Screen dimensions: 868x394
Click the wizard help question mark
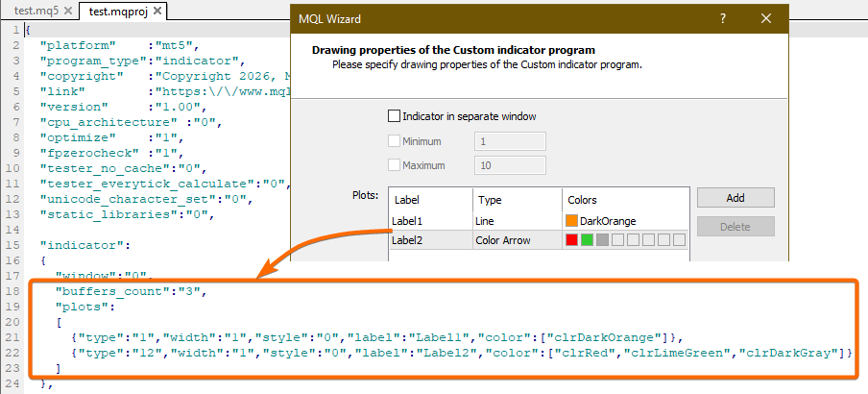click(x=723, y=18)
